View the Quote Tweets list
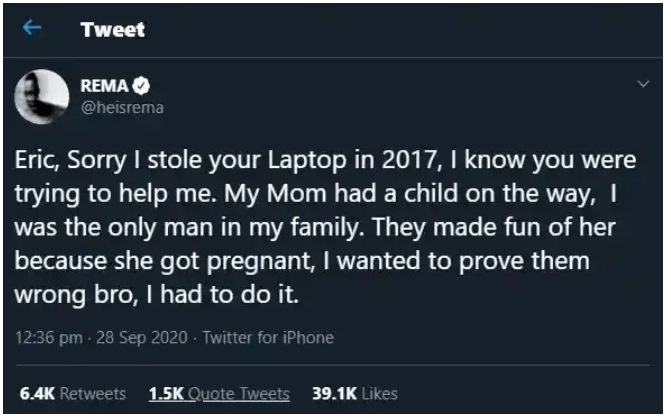This screenshot has height=417, width=671. pos(219,393)
